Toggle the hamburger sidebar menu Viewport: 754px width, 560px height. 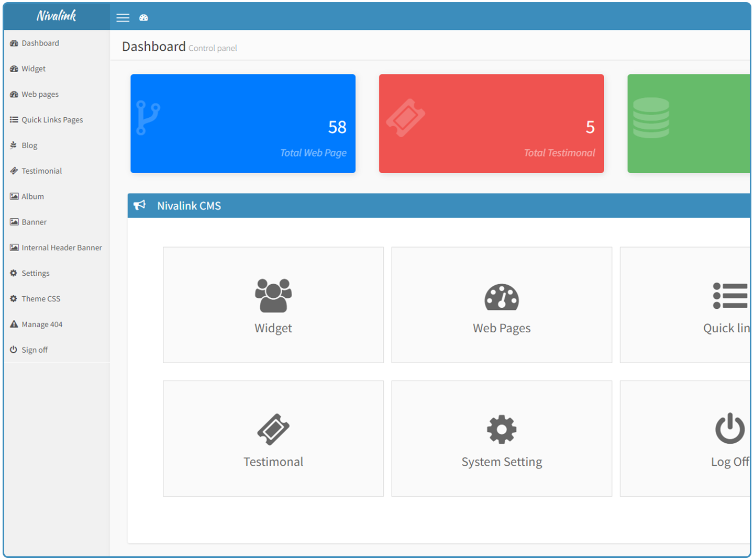[x=123, y=18]
